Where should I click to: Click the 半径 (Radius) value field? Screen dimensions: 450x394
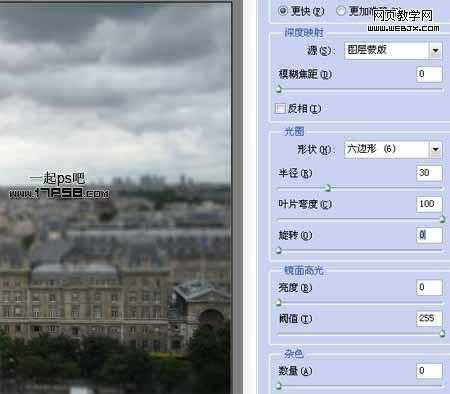(x=429, y=173)
